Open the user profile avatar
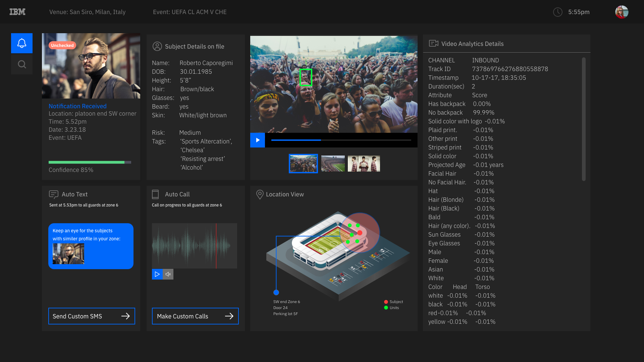Screen dimensions: 644x362 [x=622, y=12]
